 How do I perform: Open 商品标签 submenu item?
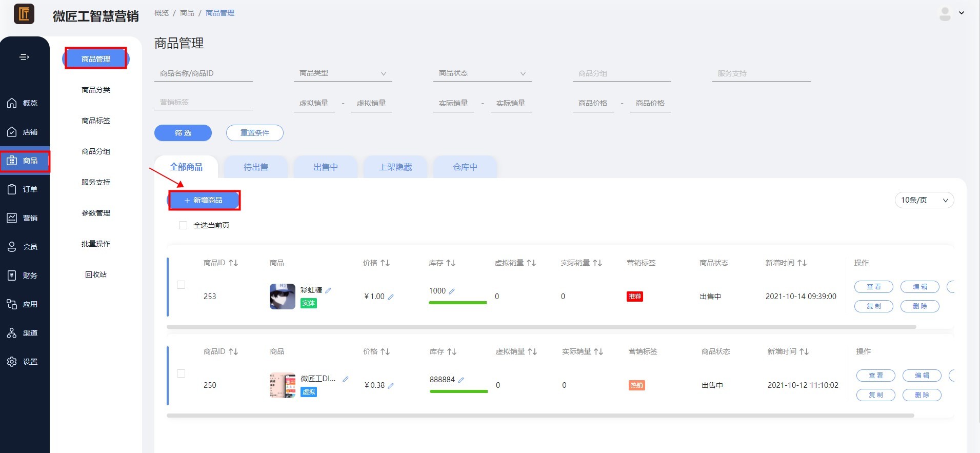pyautogui.click(x=96, y=121)
